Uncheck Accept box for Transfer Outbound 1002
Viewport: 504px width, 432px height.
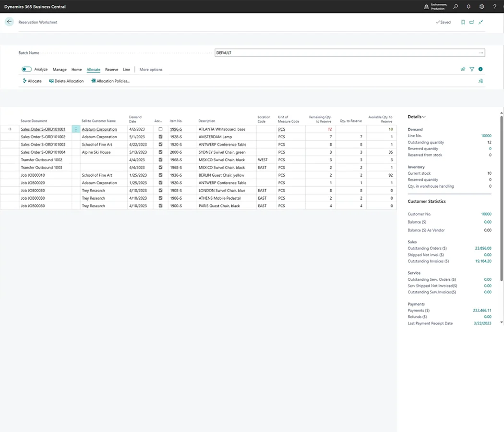160,160
